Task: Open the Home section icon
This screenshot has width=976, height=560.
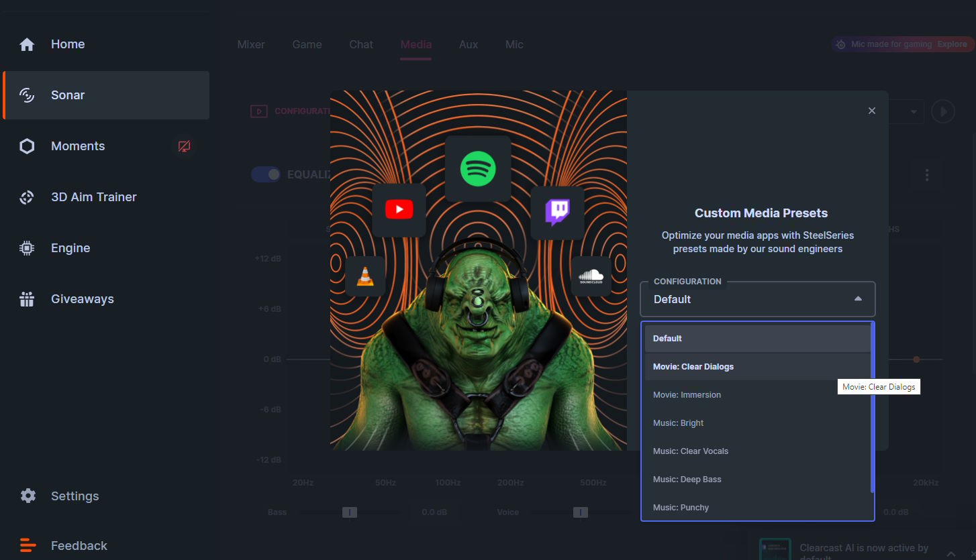Action: [x=27, y=44]
